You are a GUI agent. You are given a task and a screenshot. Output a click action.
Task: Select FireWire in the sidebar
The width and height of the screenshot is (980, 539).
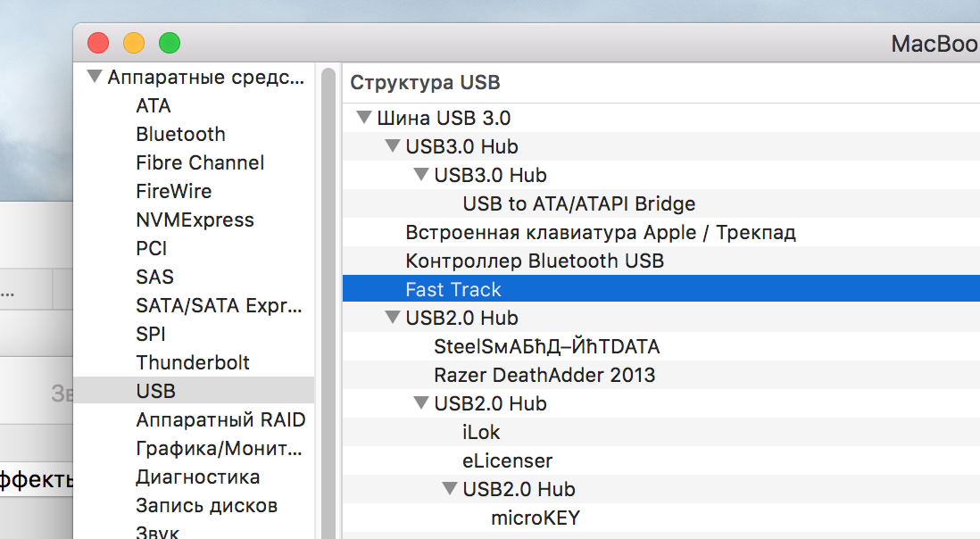coord(174,191)
